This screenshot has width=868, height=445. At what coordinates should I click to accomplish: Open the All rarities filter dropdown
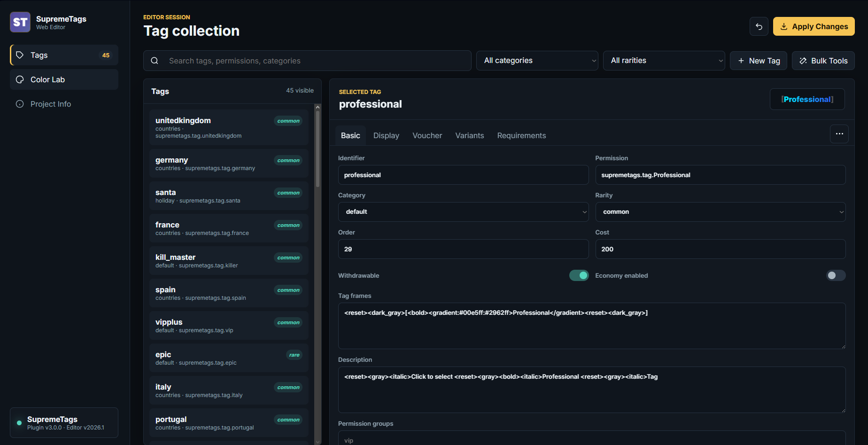(x=664, y=61)
